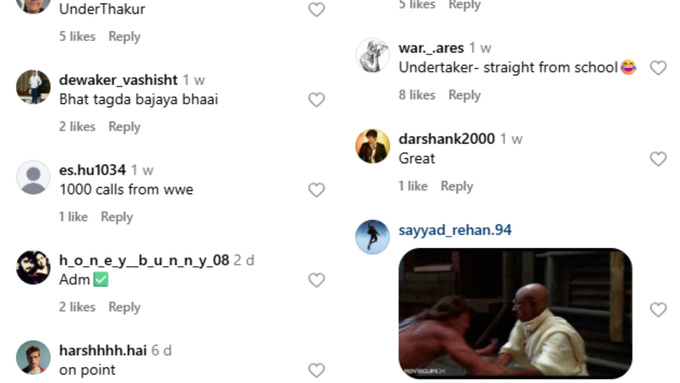The image size is (680, 383).
Task: Tap heart on '1000 calls from wwe' comment
Action: (x=317, y=190)
